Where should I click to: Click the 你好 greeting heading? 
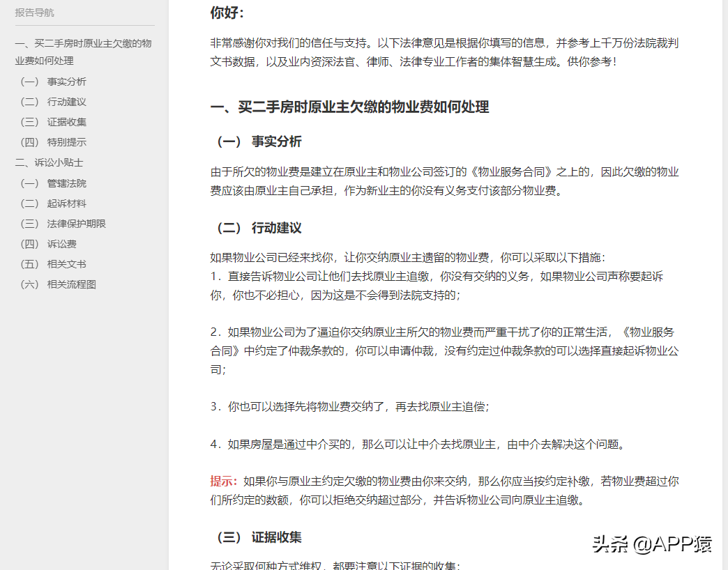pos(227,13)
